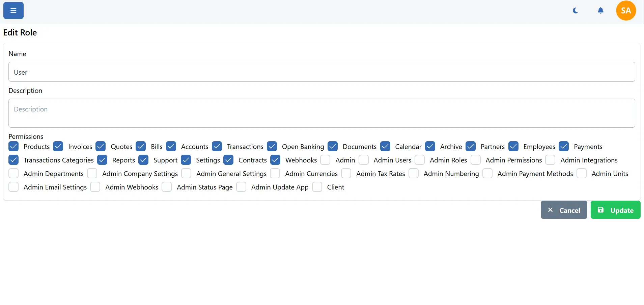The height and width of the screenshot is (305, 644).
Task: Uncheck the Products permission checkbox
Action: (x=13, y=147)
